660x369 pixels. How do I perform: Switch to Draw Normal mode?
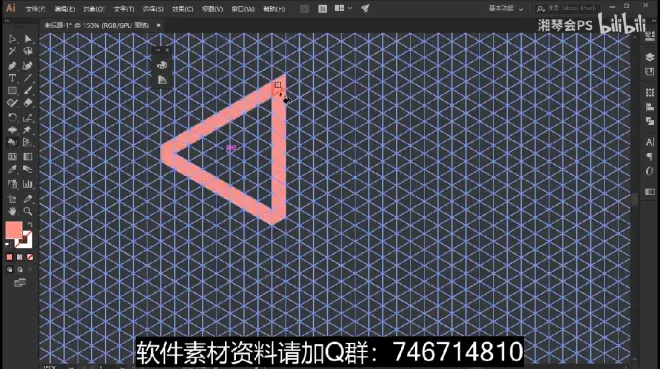10,270
